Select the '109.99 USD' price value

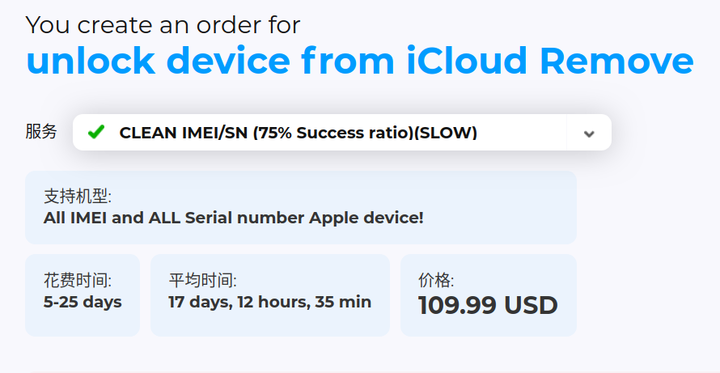[x=488, y=305]
